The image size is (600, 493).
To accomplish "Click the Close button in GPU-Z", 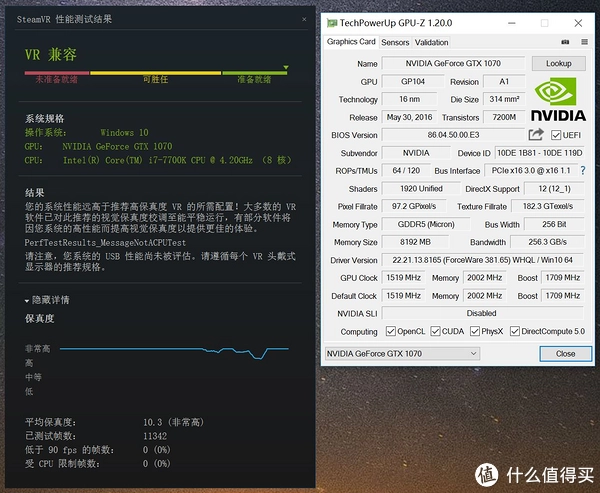I will 566,354.
